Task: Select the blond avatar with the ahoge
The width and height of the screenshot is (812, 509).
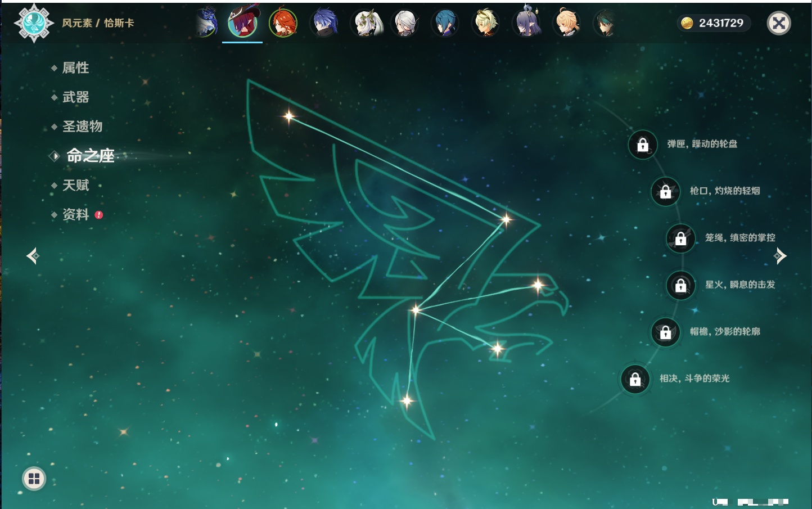Action: click(x=567, y=23)
